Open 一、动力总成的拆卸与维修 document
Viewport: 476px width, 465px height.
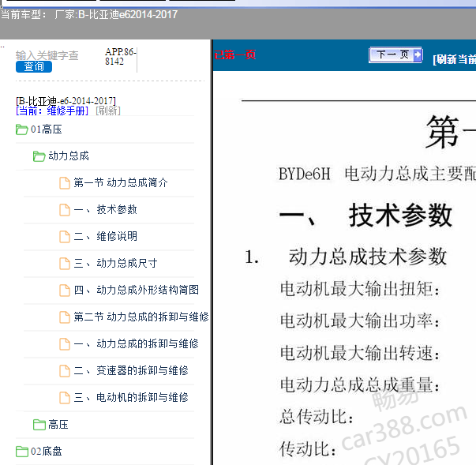click(136, 343)
